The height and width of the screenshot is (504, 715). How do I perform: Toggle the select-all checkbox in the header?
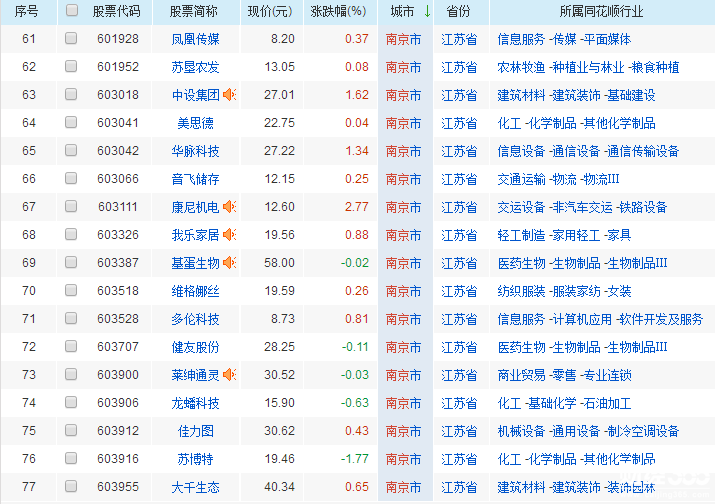pyautogui.click(x=72, y=10)
